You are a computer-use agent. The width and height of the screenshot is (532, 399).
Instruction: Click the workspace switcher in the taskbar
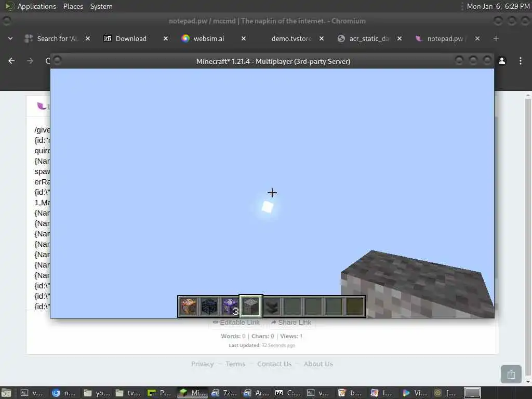472,393
